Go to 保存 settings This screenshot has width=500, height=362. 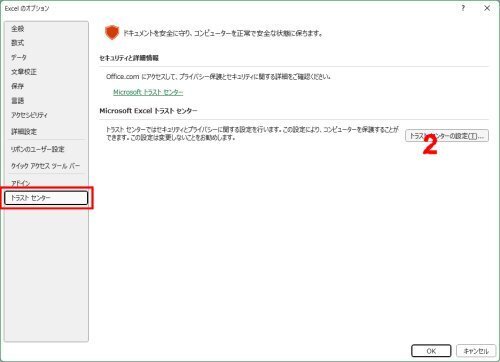tap(18, 86)
